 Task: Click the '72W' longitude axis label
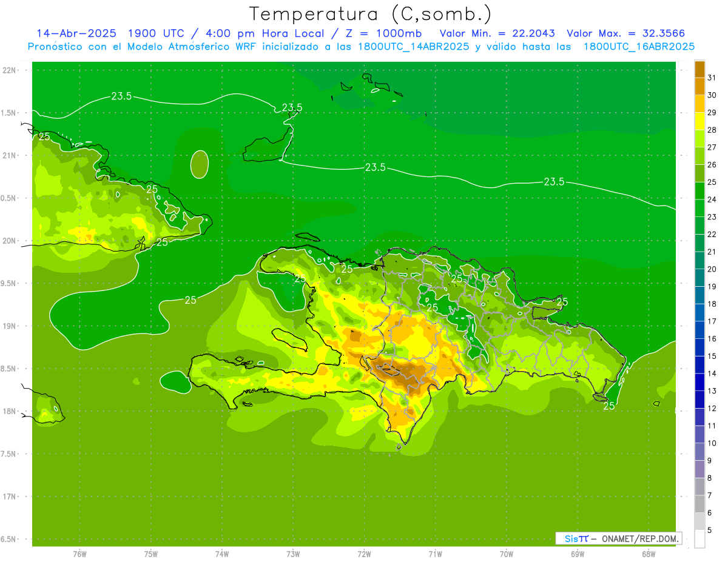coord(364,554)
